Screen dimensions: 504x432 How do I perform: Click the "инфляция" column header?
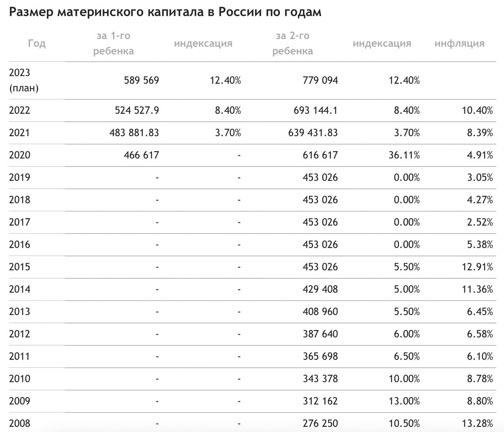click(x=460, y=43)
